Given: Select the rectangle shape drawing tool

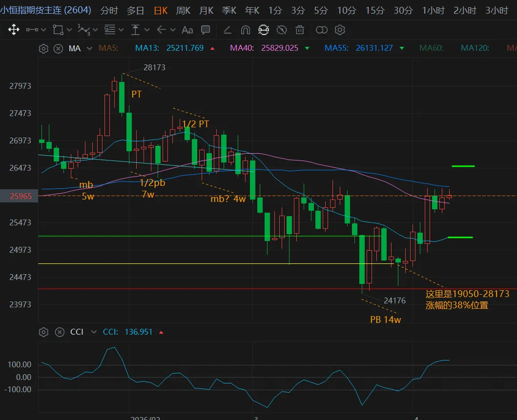Looking at the screenshot, I should pyautogui.click(x=58, y=30).
